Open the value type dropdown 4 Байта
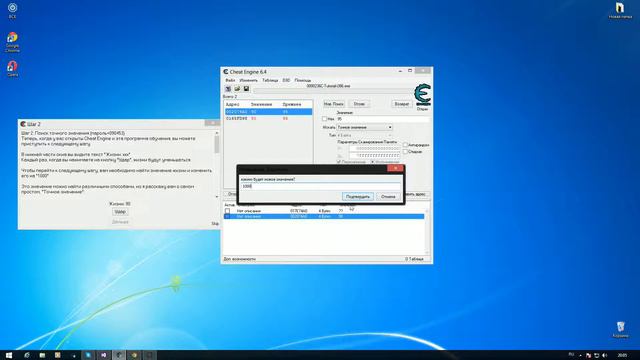The width and height of the screenshot is (640, 360). point(364,135)
